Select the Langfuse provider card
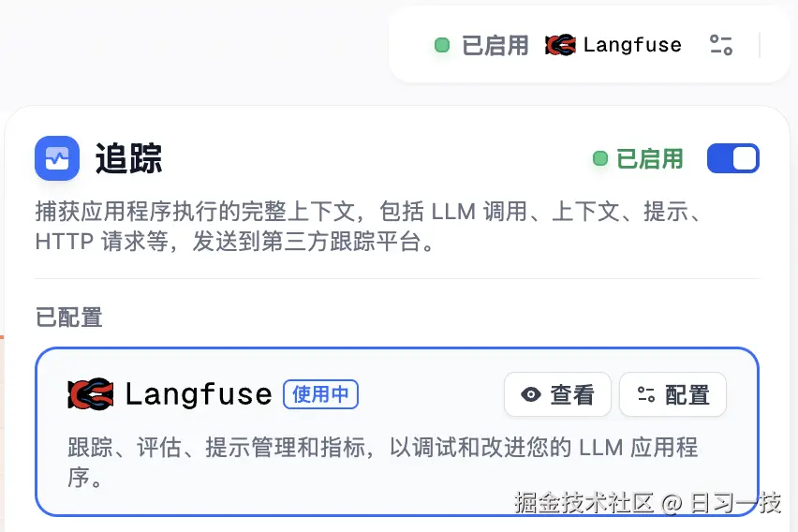The width and height of the screenshot is (798, 532). [397, 432]
